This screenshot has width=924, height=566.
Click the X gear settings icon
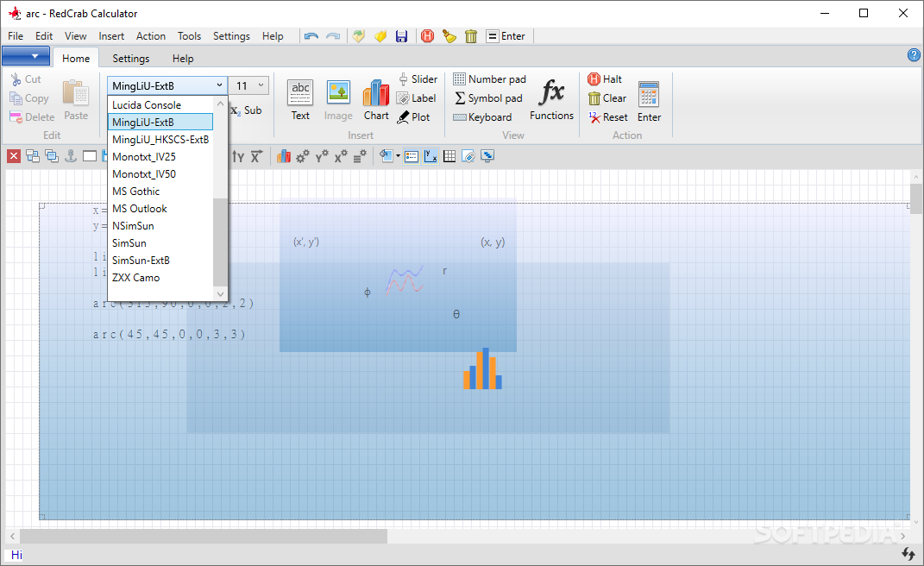point(341,156)
